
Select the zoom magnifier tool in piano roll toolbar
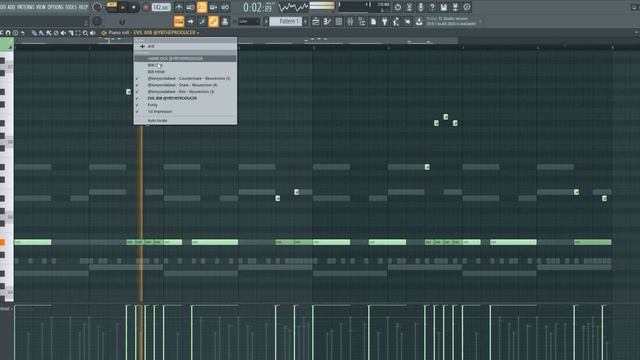click(x=85, y=33)
